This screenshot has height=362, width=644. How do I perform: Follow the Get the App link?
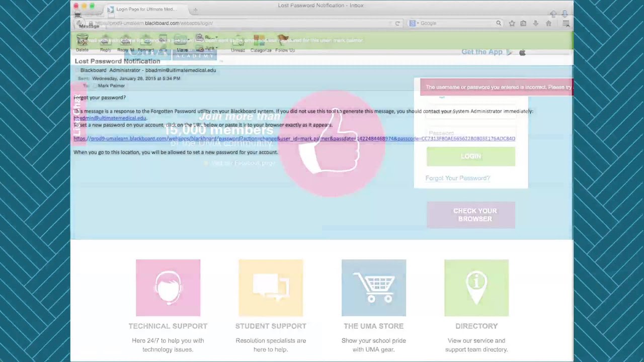click(x=481, y=52)
